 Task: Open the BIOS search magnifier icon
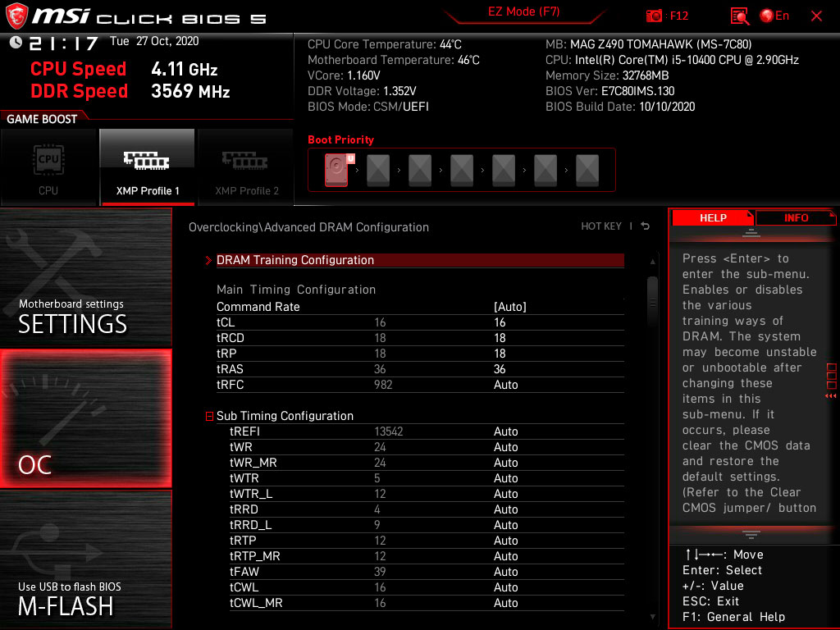[x=740, y=16]
